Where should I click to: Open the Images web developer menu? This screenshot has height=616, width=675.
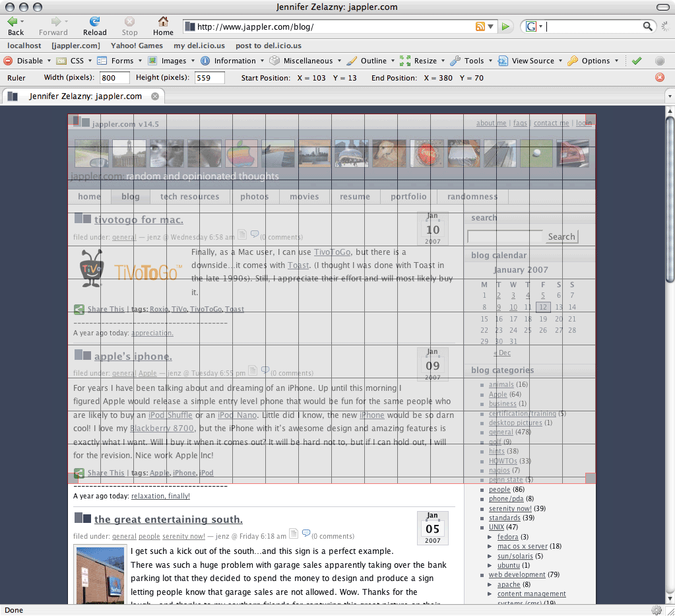click(x=171, y=61)
